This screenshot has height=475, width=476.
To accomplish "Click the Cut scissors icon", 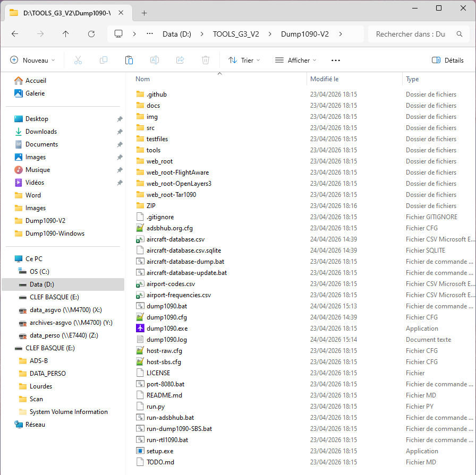I will pos(78,60).
